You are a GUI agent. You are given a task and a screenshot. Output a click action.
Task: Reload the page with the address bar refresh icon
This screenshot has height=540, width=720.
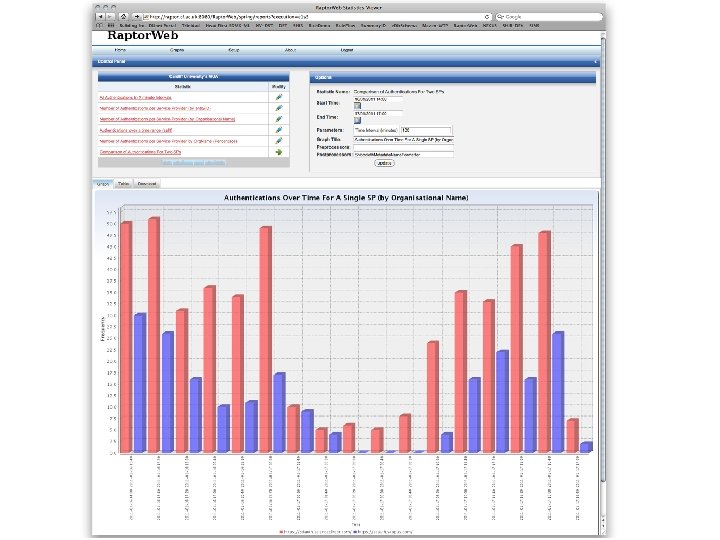click(x=487, y=17)
